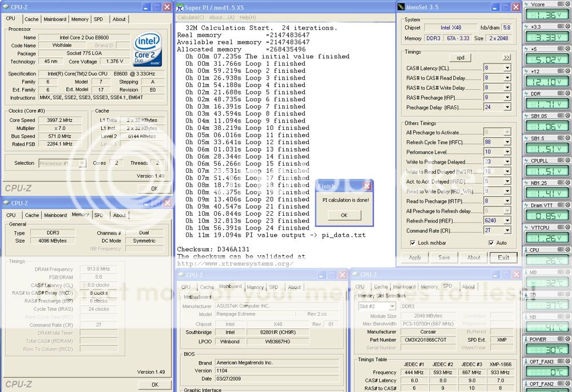Uncheck the Auto checkbox in MemSet
Image resolution: width=572 pixels, height=392 pixels.
[x=491, y=243]
